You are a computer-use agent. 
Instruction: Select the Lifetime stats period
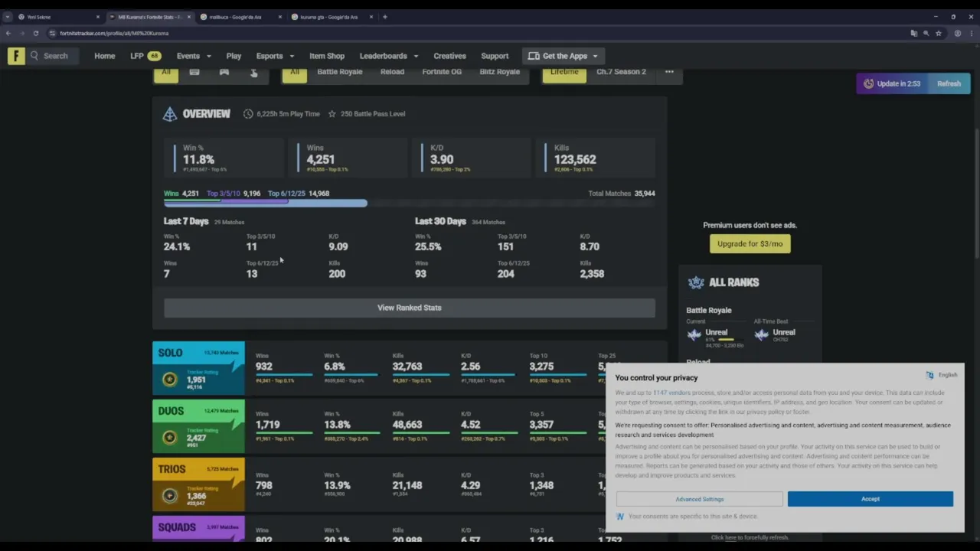(564, 73)
